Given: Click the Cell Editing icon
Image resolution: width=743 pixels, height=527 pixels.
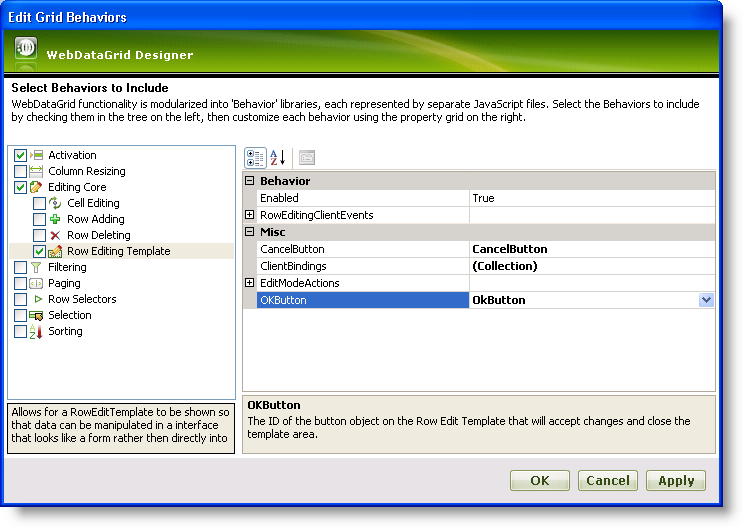Looking at the screenshot, I should pos(55,203).
